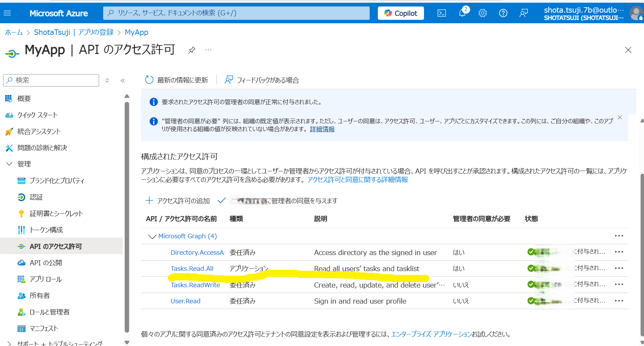Open the portal settings gear
Viewport: 644px width, 346px height.
483,13
